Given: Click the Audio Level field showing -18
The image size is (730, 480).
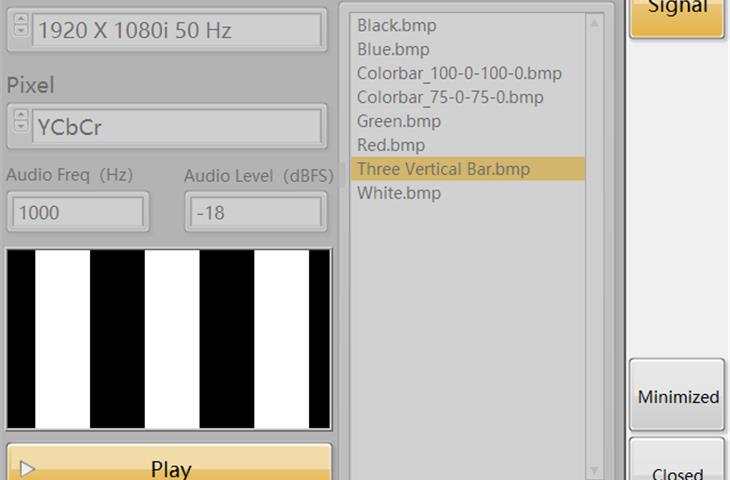Looking at the screenshot, I should tap(256, 212).
